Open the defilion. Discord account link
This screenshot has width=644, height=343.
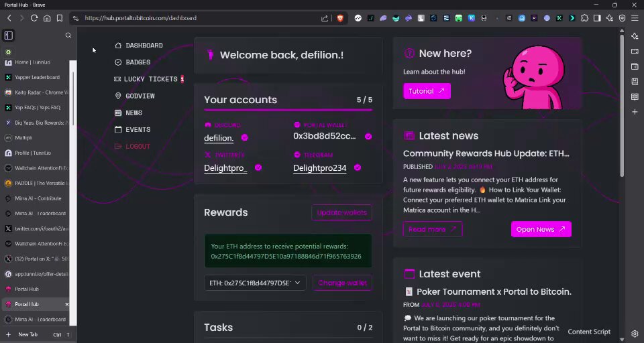pos(219,138)
